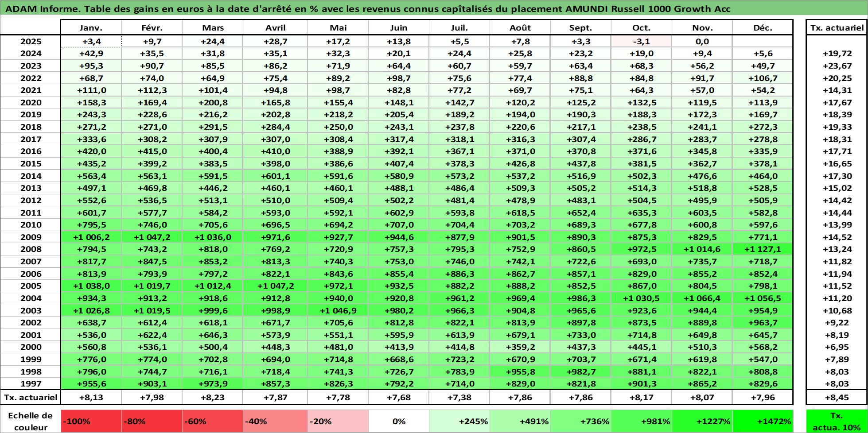Click the +1 006,2 cell in January 2009
Viewport: 868px width, 433px height.
[x=91, y=237]
